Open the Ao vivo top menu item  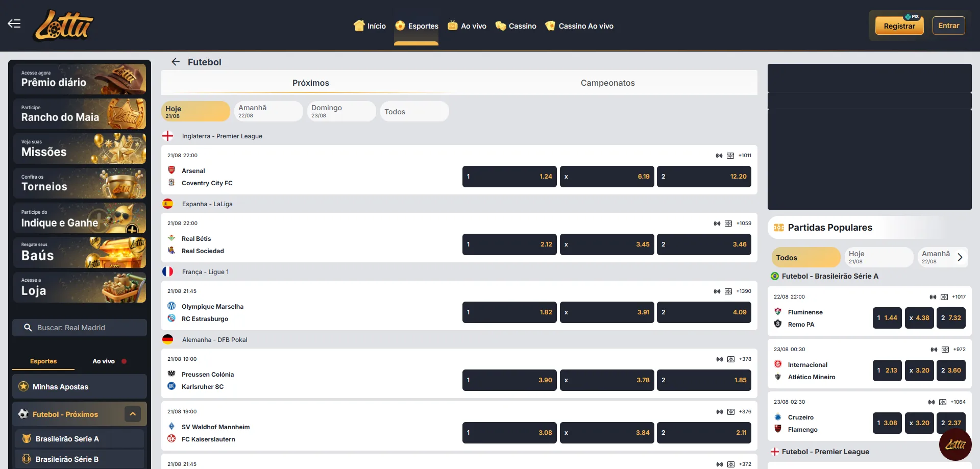click(x=467, y=26)
